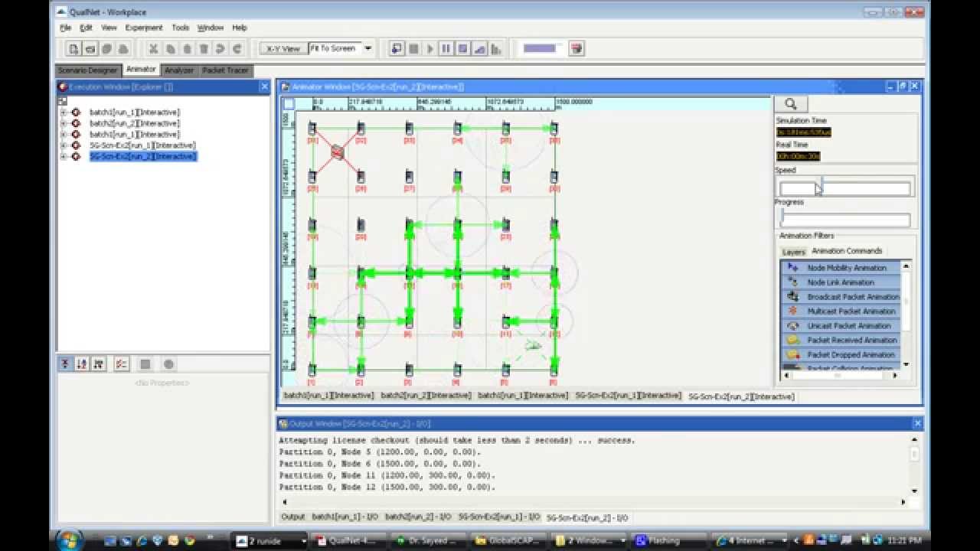Select the Animation Commands tab
This screenshot has width=980, height=551.
point(847,251)
